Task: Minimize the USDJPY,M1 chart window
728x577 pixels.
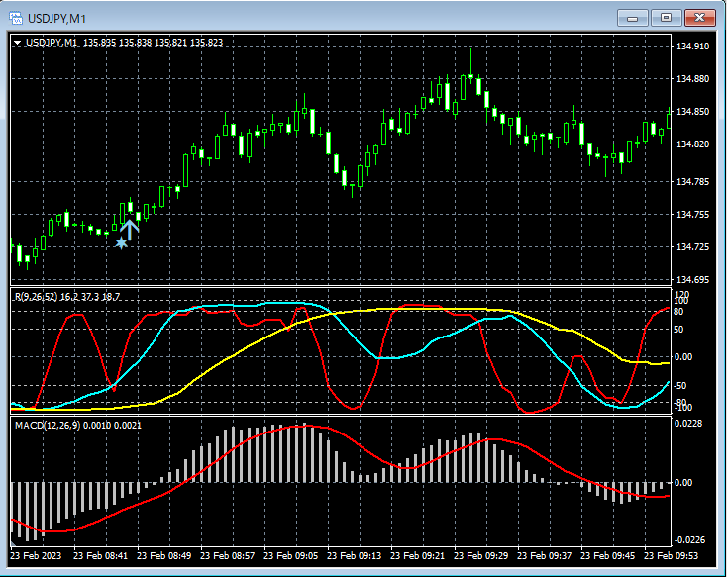Action: pyautogui.click(x=632, y=18)
